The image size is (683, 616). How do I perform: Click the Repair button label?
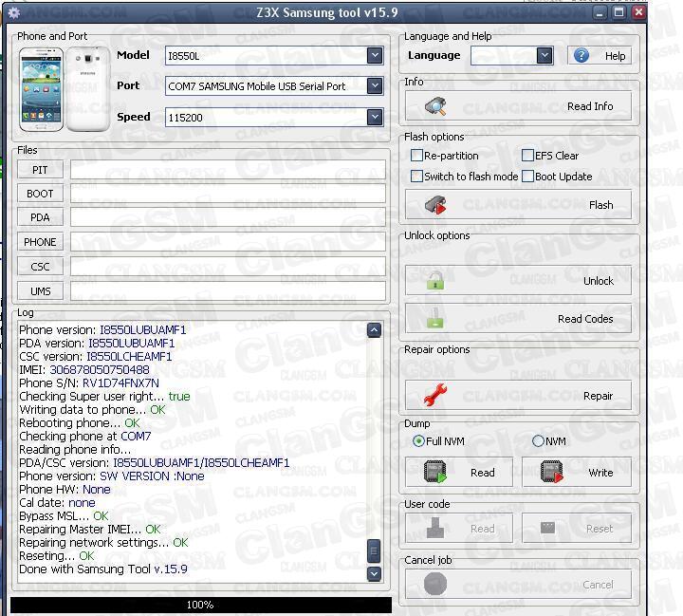point(598,396)
